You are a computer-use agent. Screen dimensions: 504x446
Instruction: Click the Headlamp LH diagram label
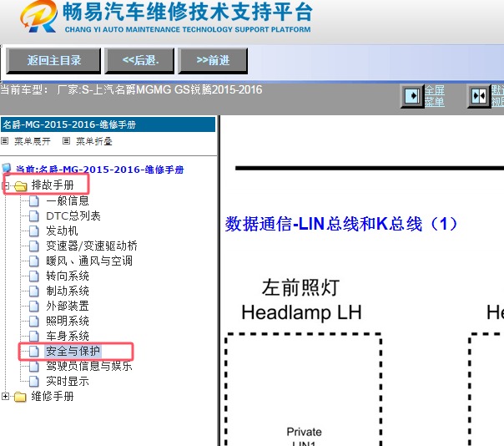coord(301,312)
